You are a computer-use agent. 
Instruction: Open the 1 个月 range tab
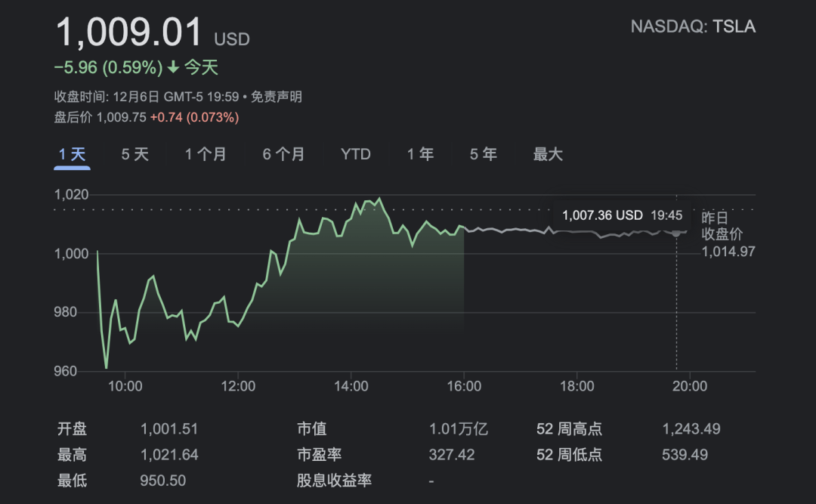click(x=206, y=154)
